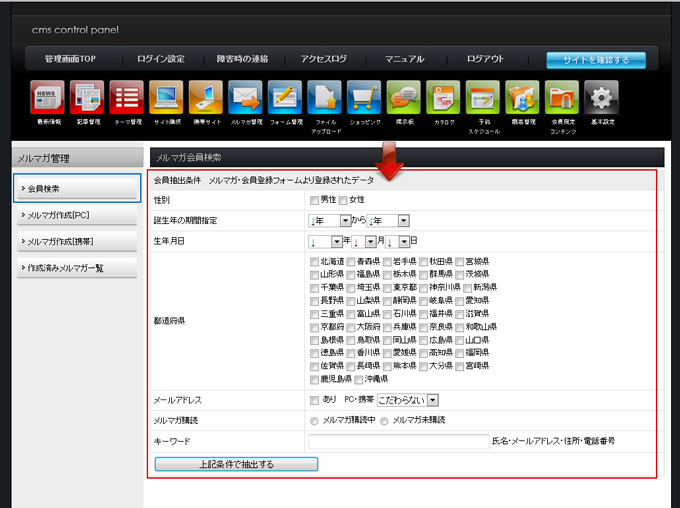Open the 携帯サイト mobile icon
The image size is (680, 508).
(206, 97)
